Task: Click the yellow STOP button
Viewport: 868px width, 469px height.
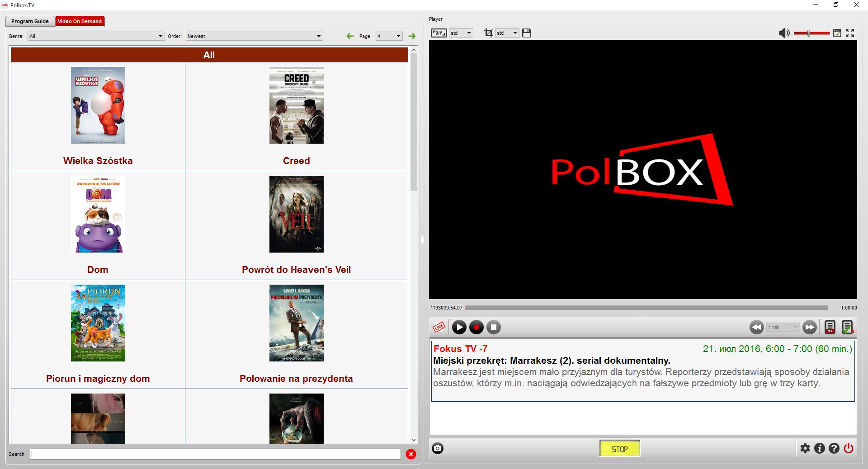Action: [620, 449]
